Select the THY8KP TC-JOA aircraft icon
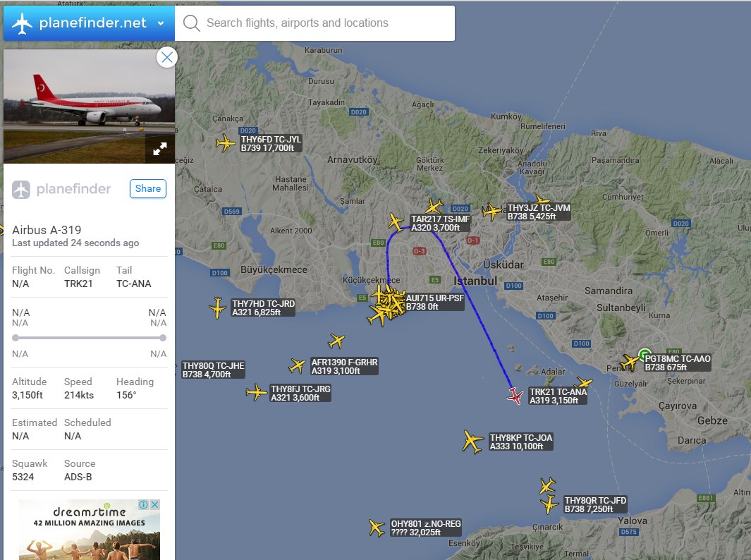This screenshot has width=751, height=560. (x=472, y=442)
